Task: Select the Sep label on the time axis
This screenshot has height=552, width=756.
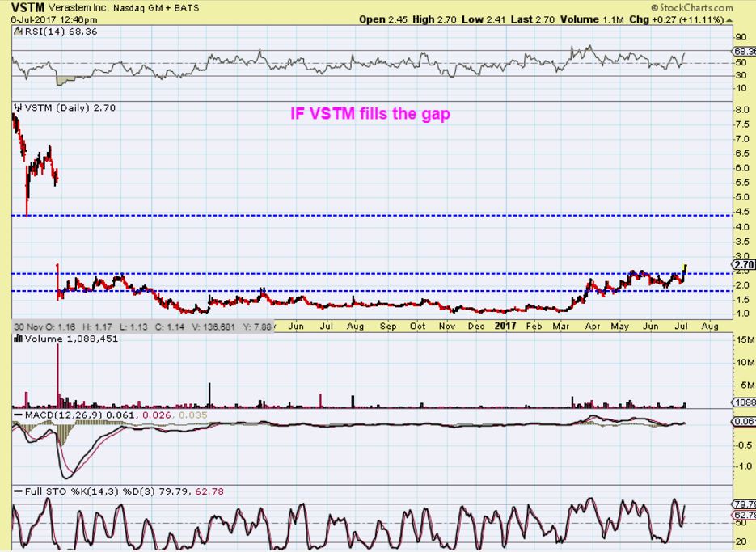Action: (x=388, y=327)
